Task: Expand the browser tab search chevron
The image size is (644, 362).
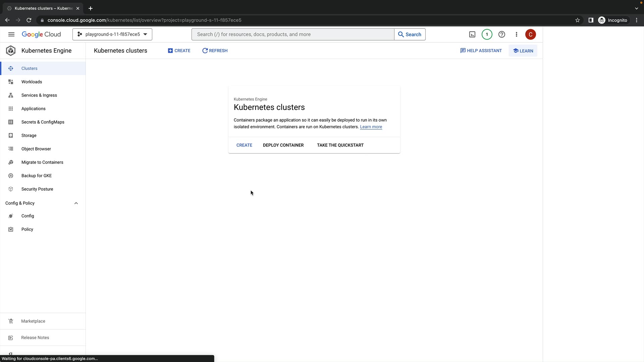Action: (636, 8)
